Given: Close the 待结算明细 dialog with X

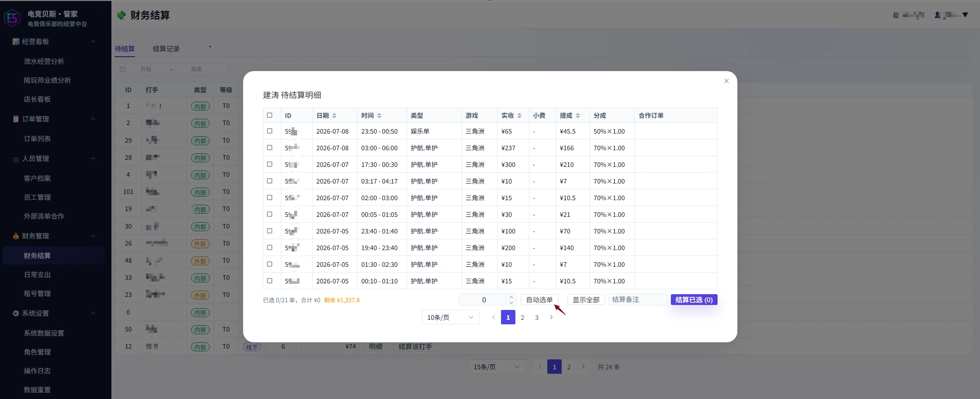Looking at the screenshot, I should 727,81.
